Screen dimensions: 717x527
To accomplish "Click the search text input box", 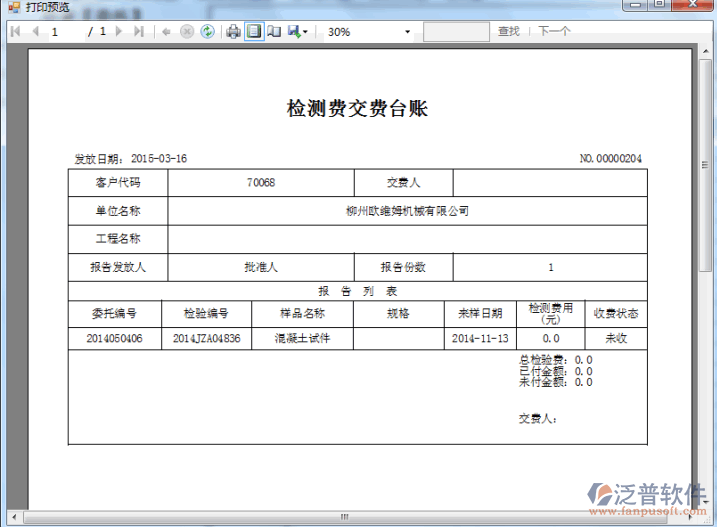I will coord(456,32).
